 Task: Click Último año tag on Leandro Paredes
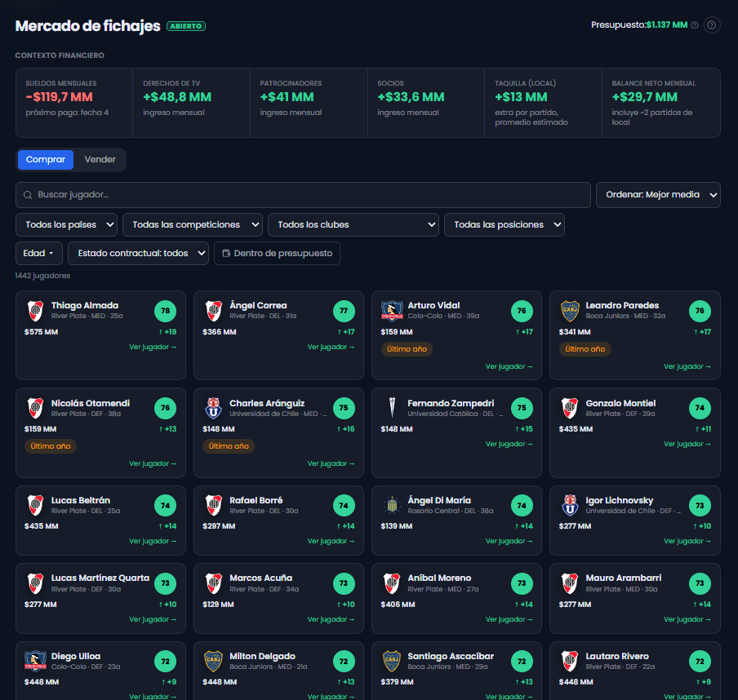[585, 349]
